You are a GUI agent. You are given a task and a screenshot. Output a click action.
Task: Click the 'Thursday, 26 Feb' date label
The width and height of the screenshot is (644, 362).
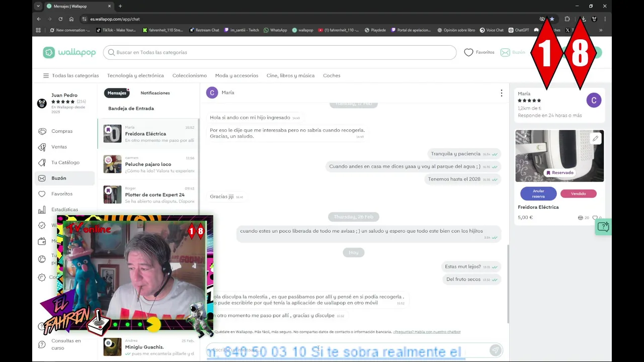354,217
